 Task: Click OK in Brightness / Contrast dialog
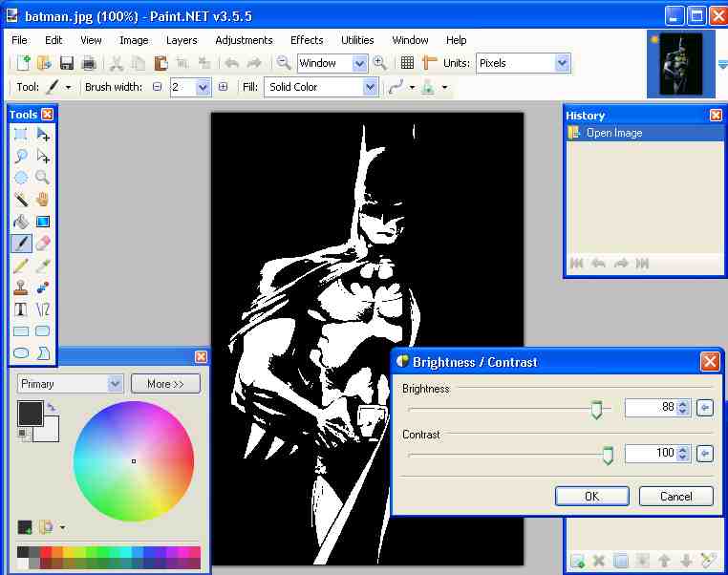(592, 496)
